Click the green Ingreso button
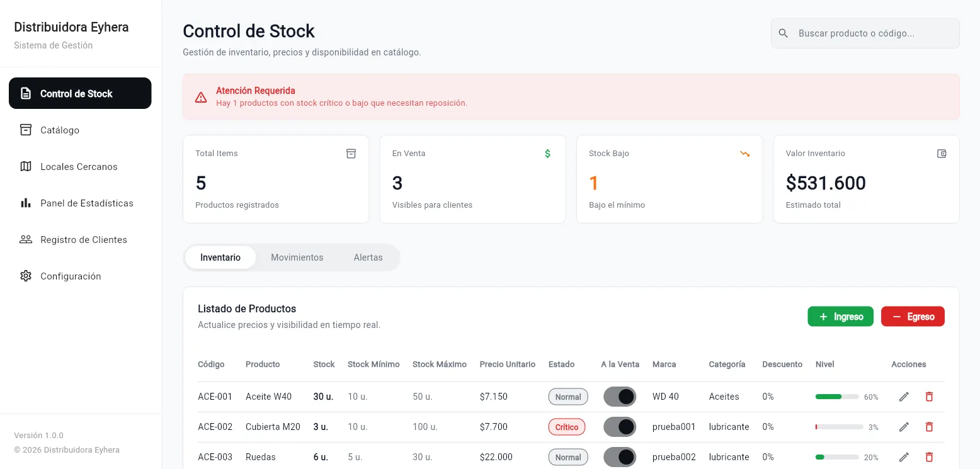This screenshot has width=980, height=469. pyautogui.click(x=840, y=317)
